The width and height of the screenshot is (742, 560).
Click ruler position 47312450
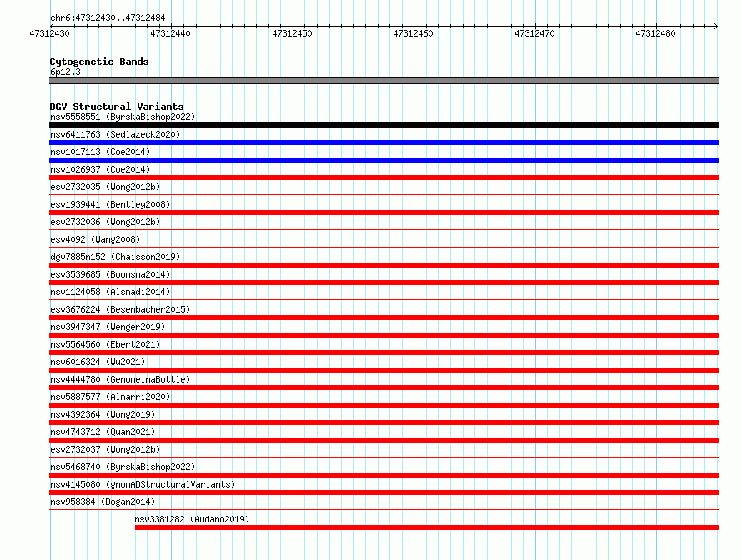pyautogui.click(x=292, y=33)
